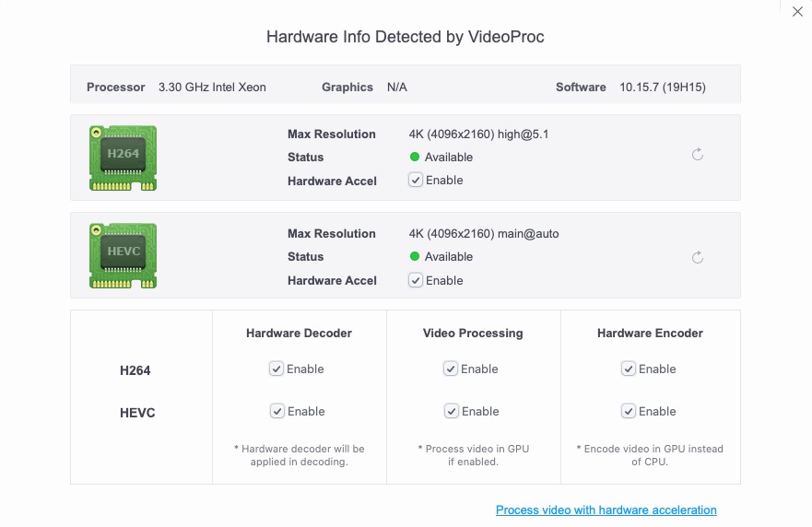Open Process video with hardware acceleration link
The image size is (812, 527).
tap(606, 509)
